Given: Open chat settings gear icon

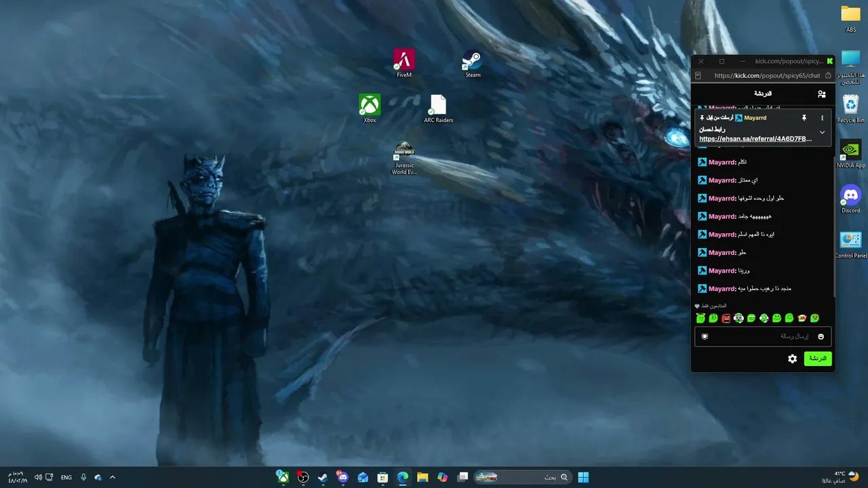Looking at the screenshot, I should pos(792,359).
